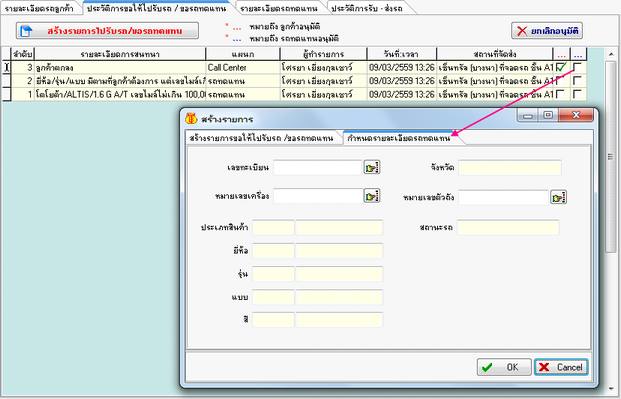This screenshot has height=399, width=621.
Task: Close the สร้างรายการ dialog window
Action: (x=576, y=115)
